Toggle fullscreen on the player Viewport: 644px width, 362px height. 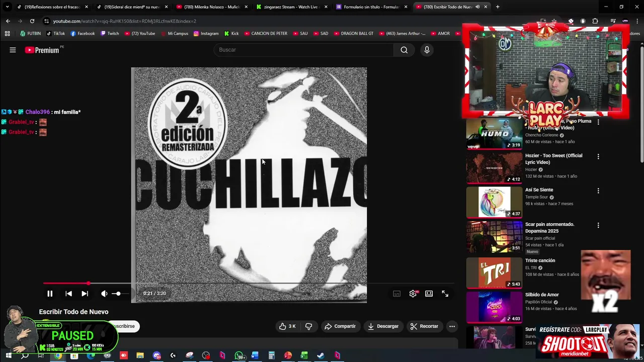[445, 294]
